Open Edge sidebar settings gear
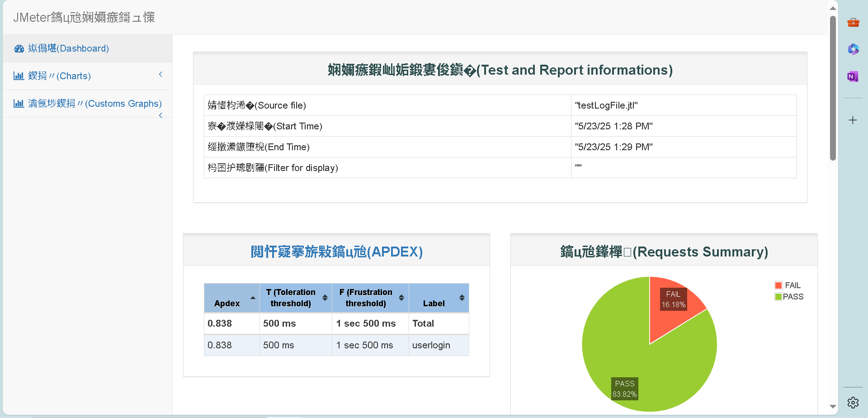868x418 pixels. coord(853,402)
